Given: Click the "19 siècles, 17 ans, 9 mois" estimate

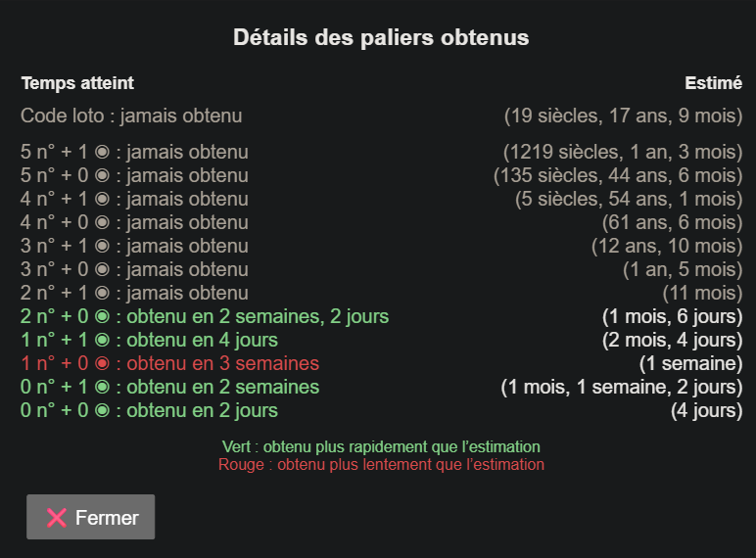Looking at the screenshot, I should pyautogui.click(x=623, y=116).
